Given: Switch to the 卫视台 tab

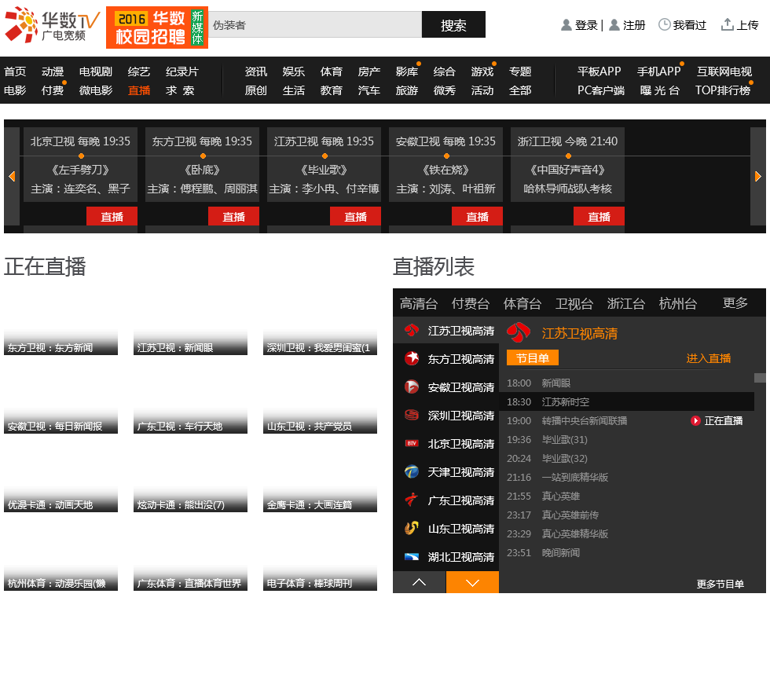Looking at the screenshot, I should (574, 303).
